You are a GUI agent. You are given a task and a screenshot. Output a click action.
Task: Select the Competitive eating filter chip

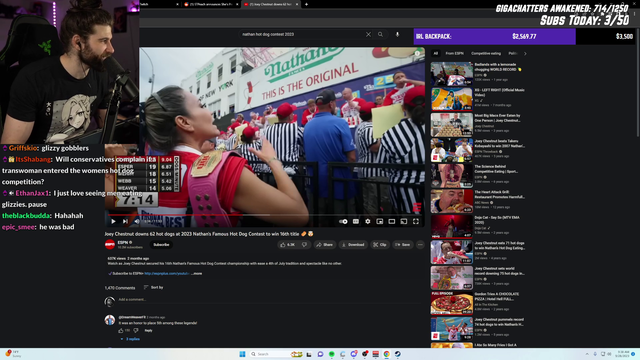[486, 53]
